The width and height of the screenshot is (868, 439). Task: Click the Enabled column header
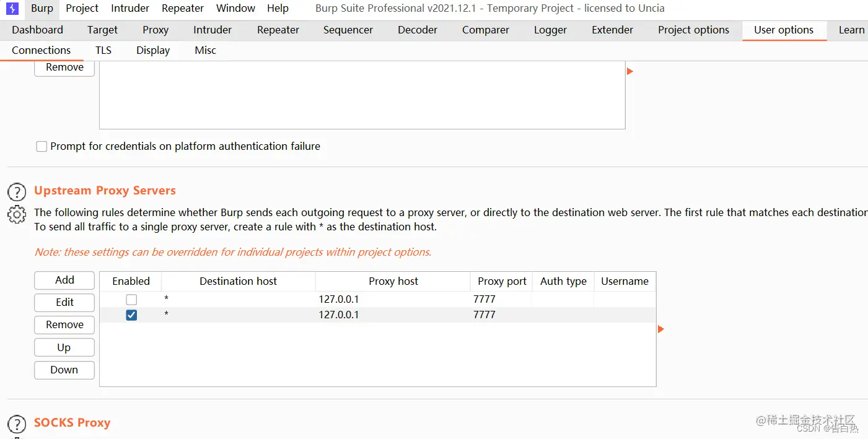[131, 282]
